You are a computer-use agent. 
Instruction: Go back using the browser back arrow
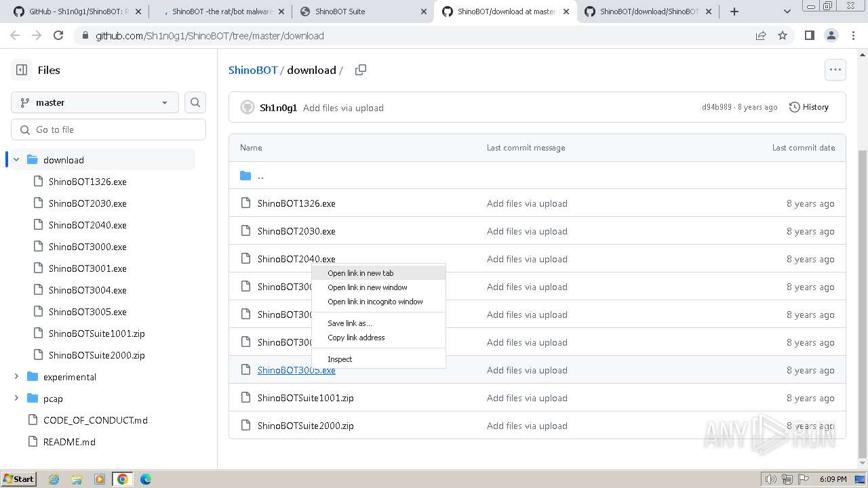pos(15,36)
